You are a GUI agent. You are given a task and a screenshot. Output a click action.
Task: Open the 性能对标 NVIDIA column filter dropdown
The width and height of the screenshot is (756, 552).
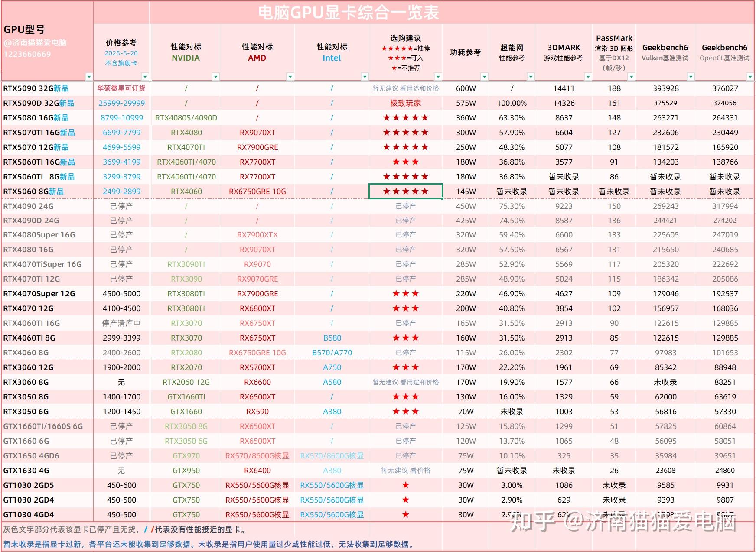215,77
